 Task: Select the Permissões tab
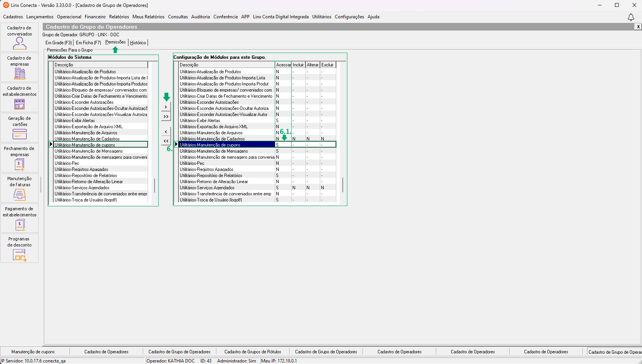point(115,42)
